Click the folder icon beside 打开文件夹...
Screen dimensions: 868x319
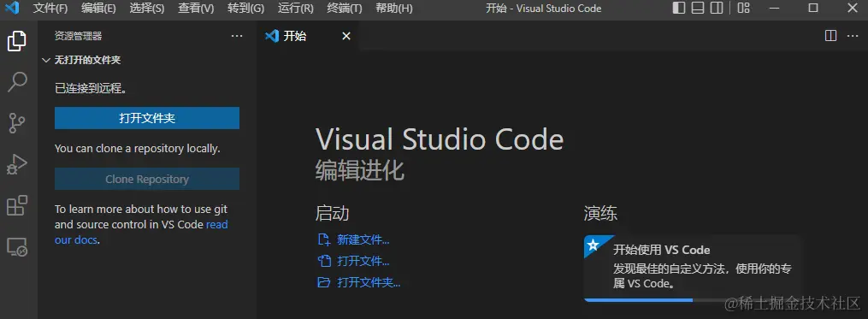point(323,282)
